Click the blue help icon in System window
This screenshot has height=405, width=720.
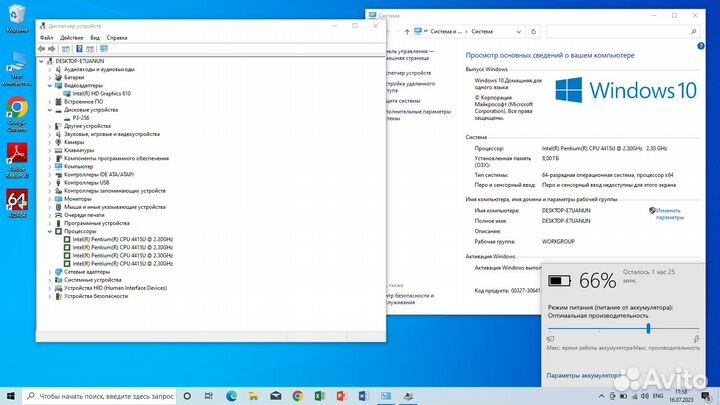[x=701, y=46]
